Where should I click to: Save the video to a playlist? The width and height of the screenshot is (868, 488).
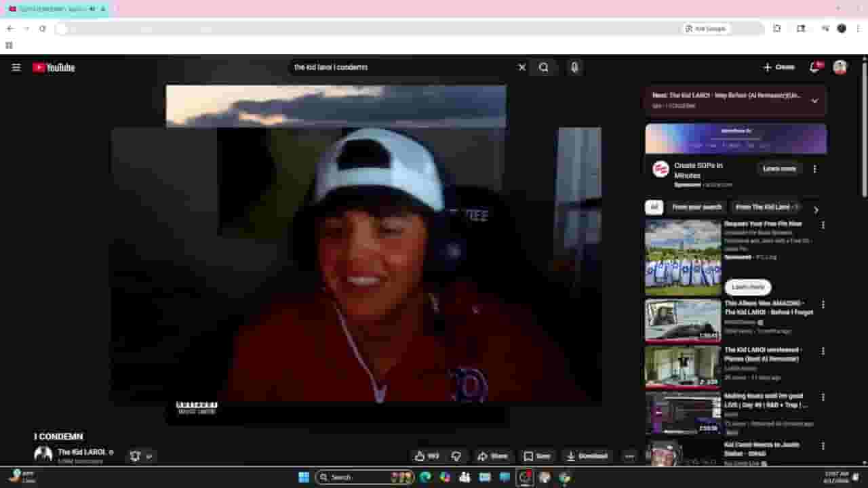[x=537, y=456]
